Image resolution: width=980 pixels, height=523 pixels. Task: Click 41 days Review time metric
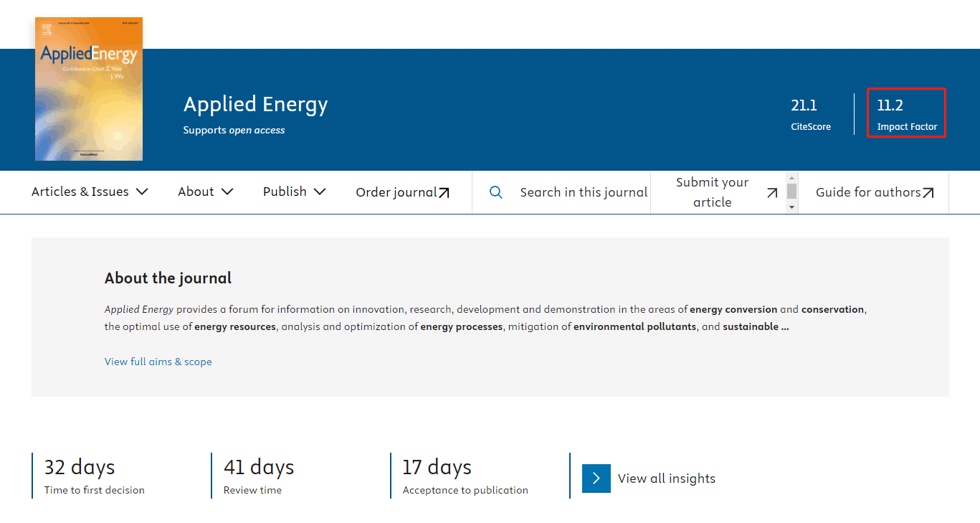(x=259, y=476)
